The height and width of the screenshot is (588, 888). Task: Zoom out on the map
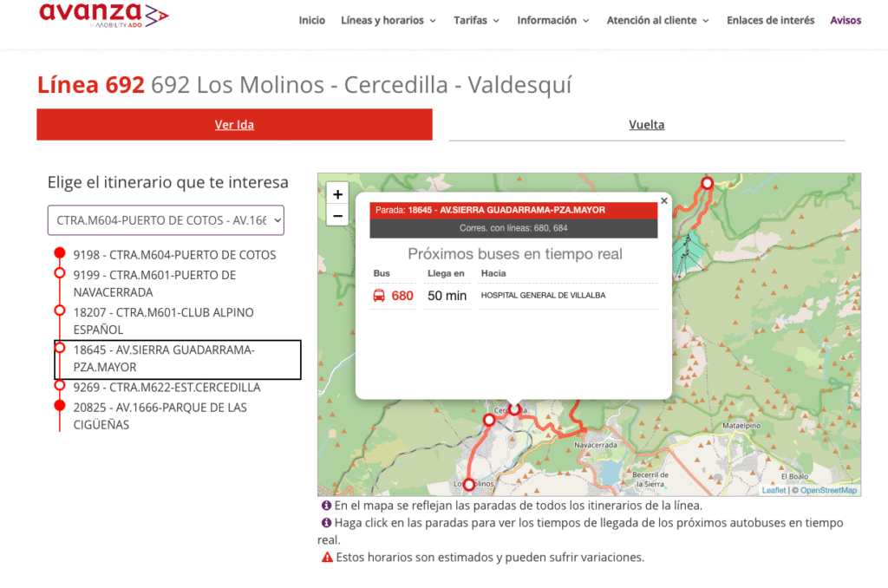338,215
